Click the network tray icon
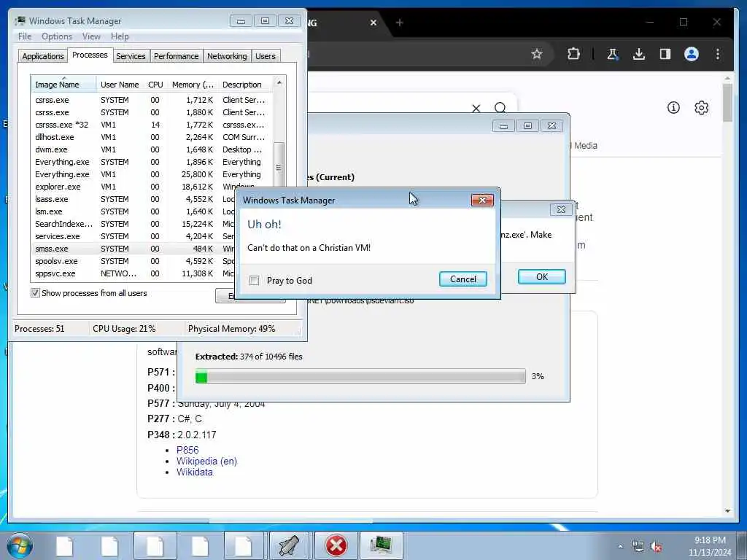This screenshot has width=747, height=560. [x=638, y=547]
